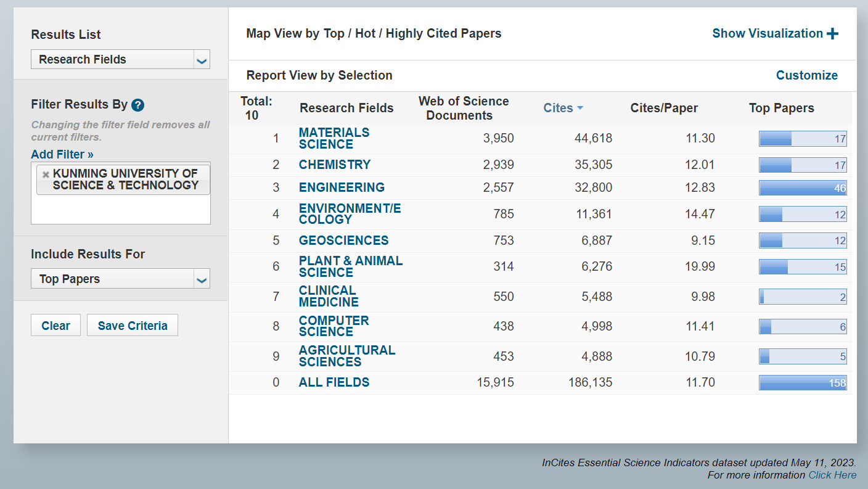
Task: Click the Clinical Medicine top papers bar
Action: [x=802, y=297]
